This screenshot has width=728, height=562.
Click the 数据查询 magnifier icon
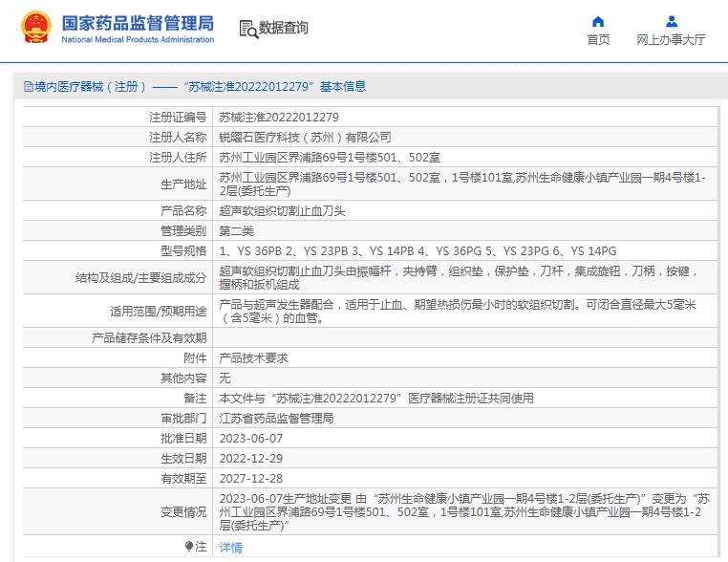pos(248,29)
